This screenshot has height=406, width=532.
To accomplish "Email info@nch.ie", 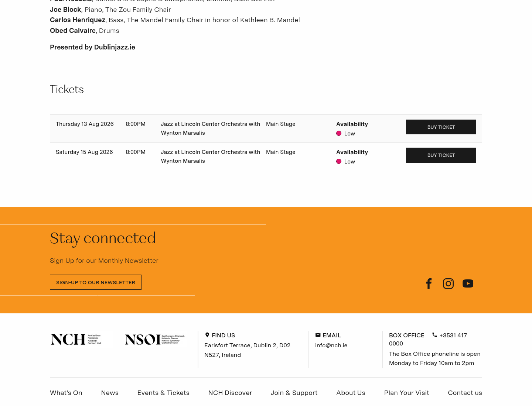I will point(331,345).
